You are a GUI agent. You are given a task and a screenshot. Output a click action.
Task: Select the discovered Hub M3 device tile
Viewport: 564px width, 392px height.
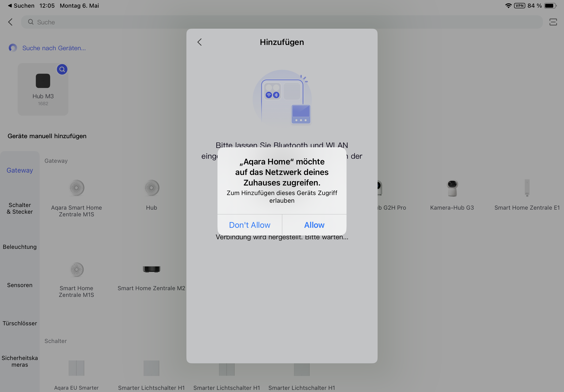point(43,89)
